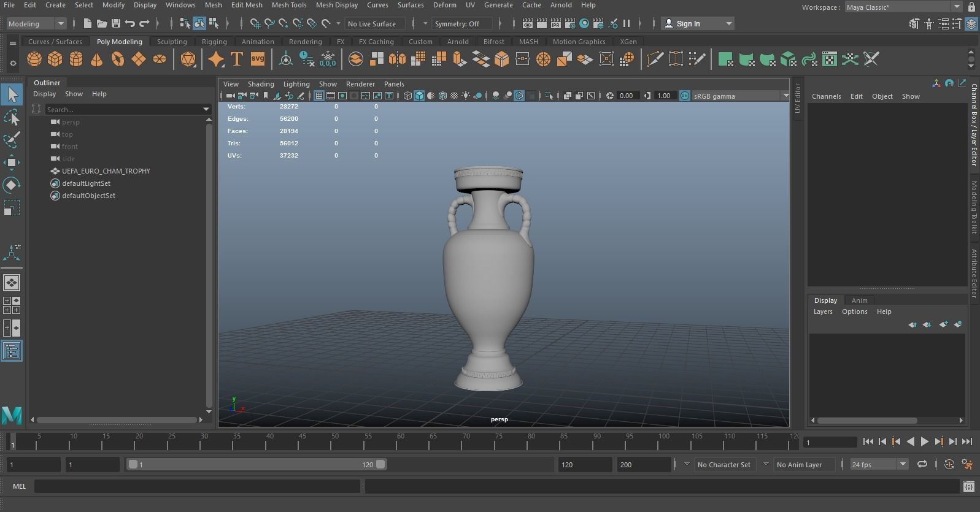Click the Channel Box Object menu
This screenshot has width=980, height=512.
pyautogui.click(x=882, y=96)
